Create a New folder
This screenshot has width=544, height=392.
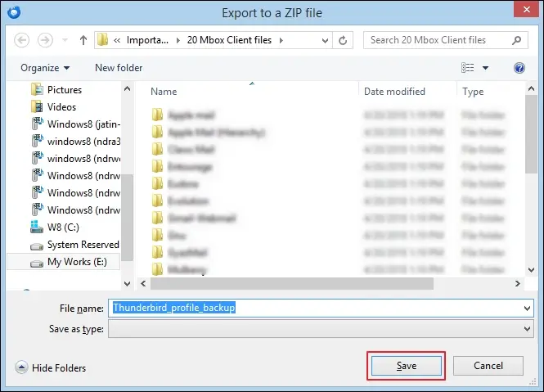click(x=119, y=68)
